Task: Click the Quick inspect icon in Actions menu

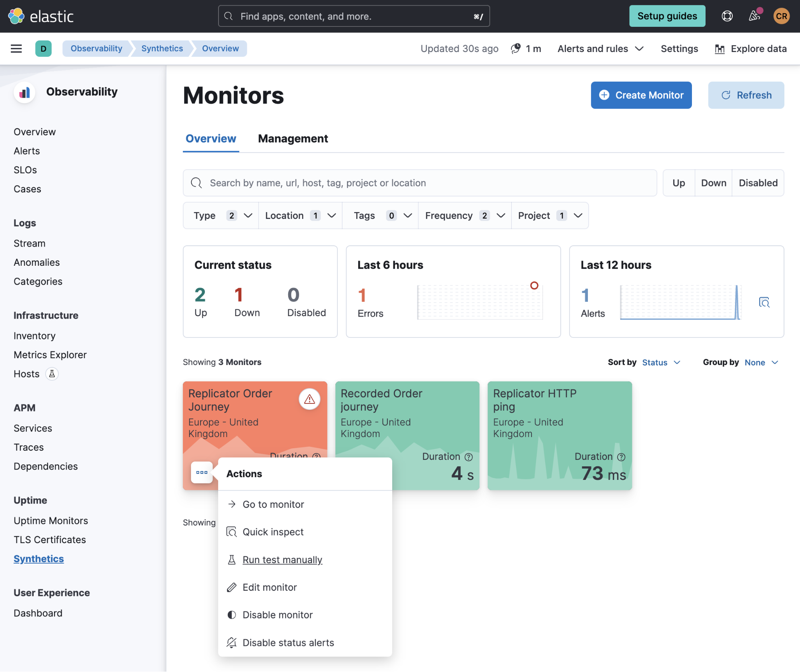Action: point(231,532)
